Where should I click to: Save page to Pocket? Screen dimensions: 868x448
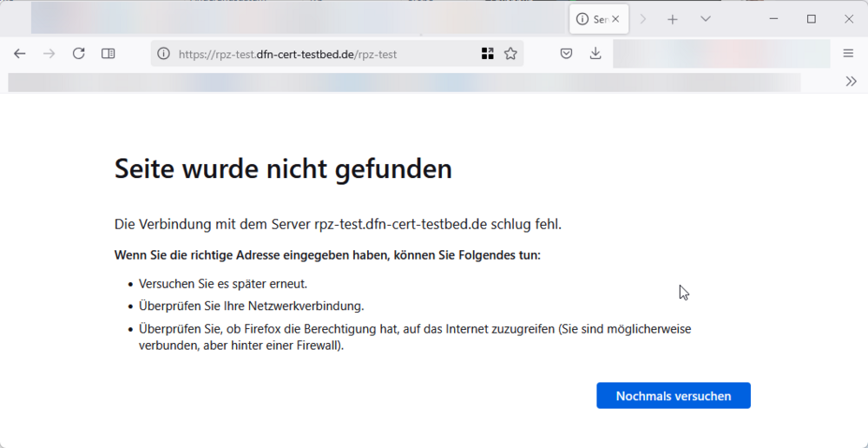(566, 54)
